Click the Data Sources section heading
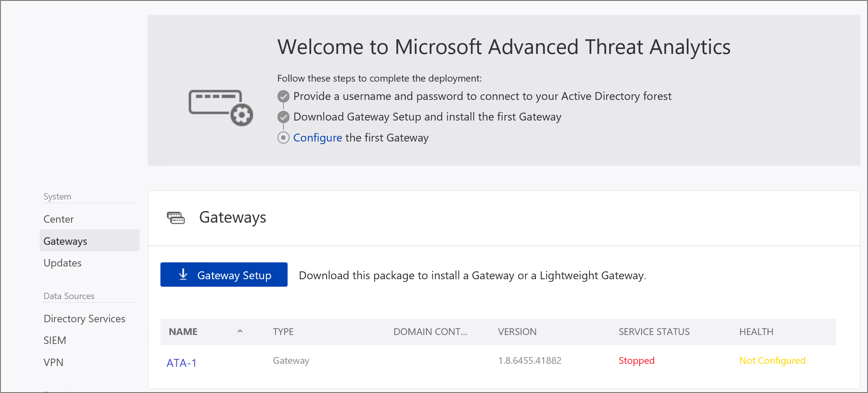868x393 pixels. [x=69, y=296]
